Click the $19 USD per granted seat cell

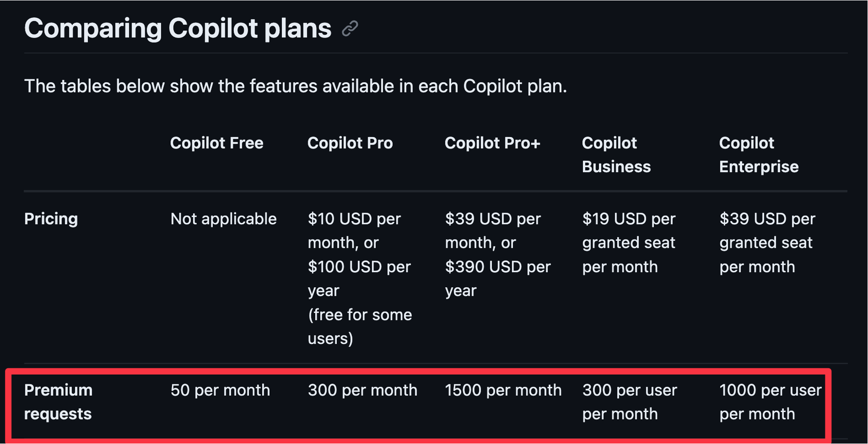pyautogui.click(x=629, y=243)
